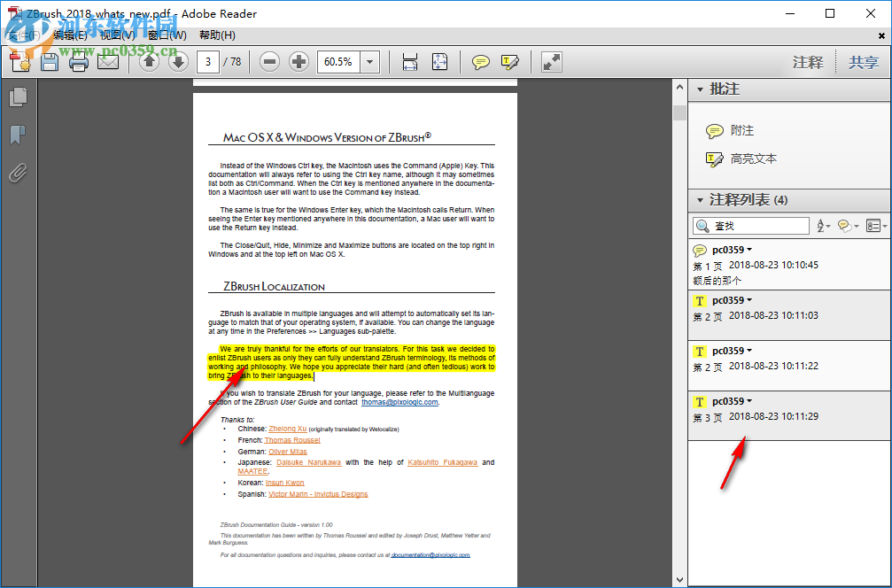Go to the next page with the down arrow
The image size is (892, 588).
177,61
